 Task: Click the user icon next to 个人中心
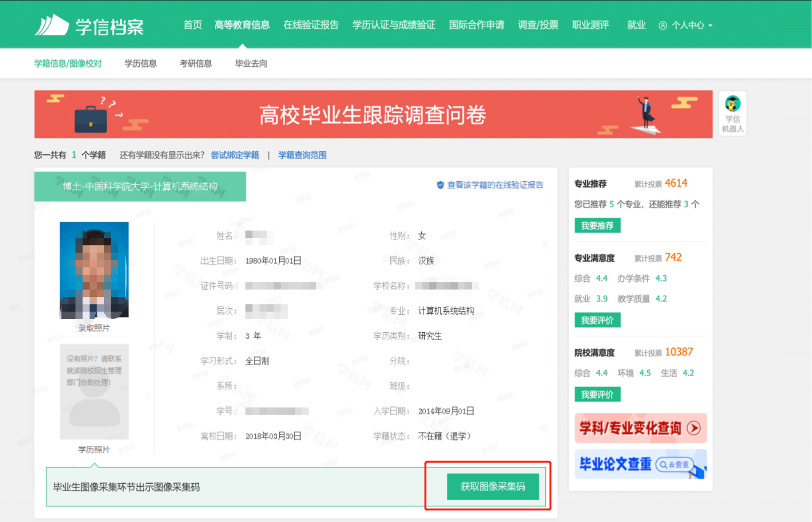point(663,26)
